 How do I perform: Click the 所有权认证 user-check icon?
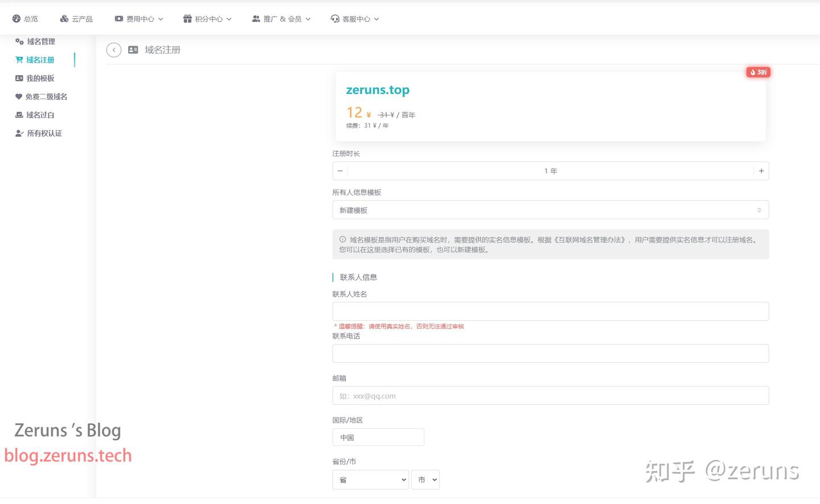[x=19, y=133]
